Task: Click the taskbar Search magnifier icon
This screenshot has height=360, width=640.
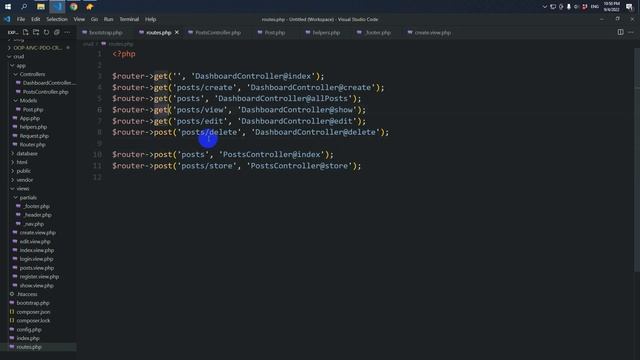Action: point(24,7)
